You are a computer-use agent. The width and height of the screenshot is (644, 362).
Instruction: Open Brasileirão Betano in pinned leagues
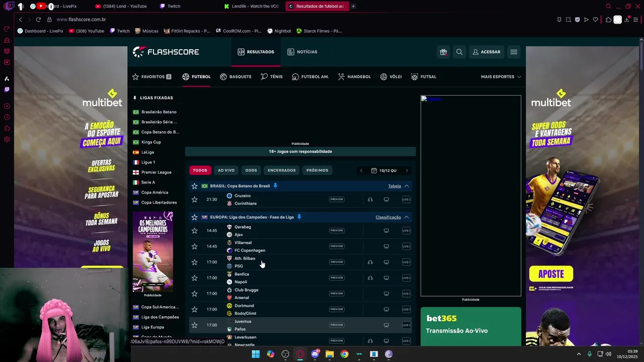(x=158, y=112)
